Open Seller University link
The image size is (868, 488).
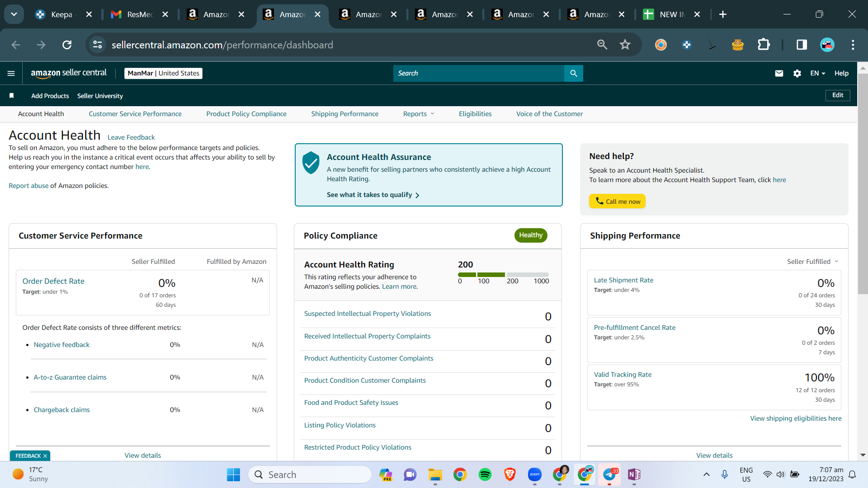point(100,96)
